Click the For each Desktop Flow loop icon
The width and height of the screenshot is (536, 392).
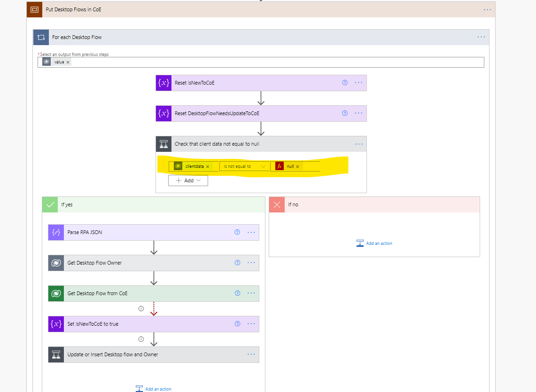tap(40, 37)
